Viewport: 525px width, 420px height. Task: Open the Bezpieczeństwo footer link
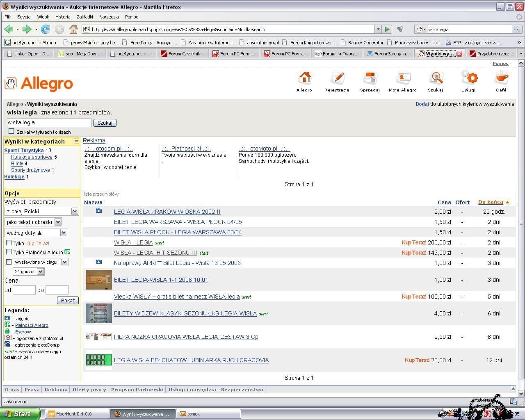[242, 390]
